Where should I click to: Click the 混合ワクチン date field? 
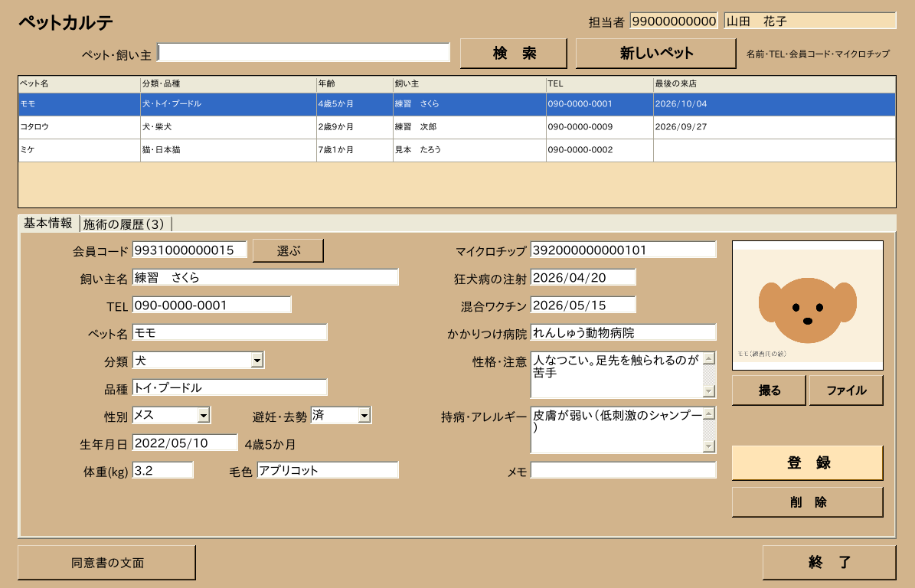(x=583, y=305)
